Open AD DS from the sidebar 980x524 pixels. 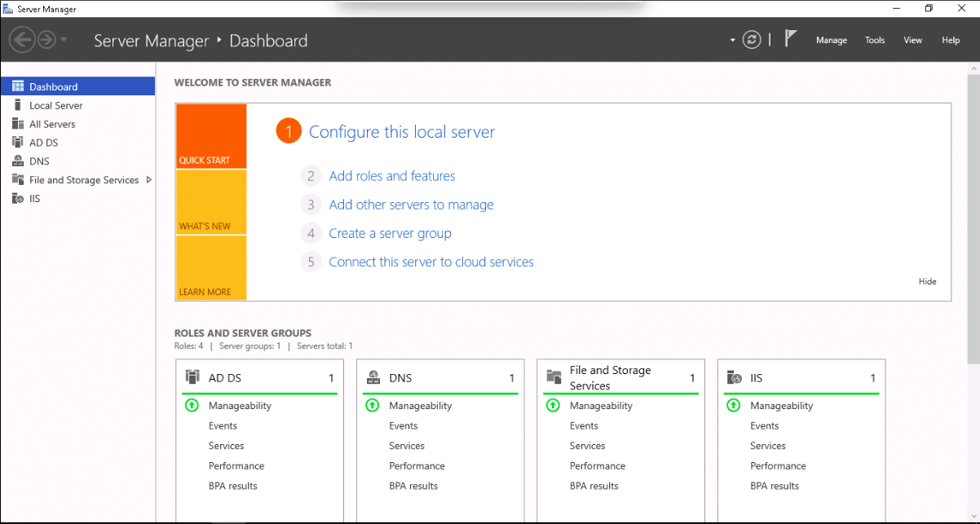pyautogui.click(x=77, y=143)
